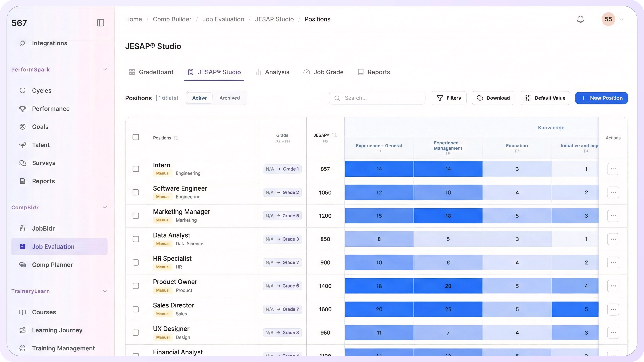Tick the select-all header checkbox
Screen dimensions: 644x362
click(x=136, y=137)
